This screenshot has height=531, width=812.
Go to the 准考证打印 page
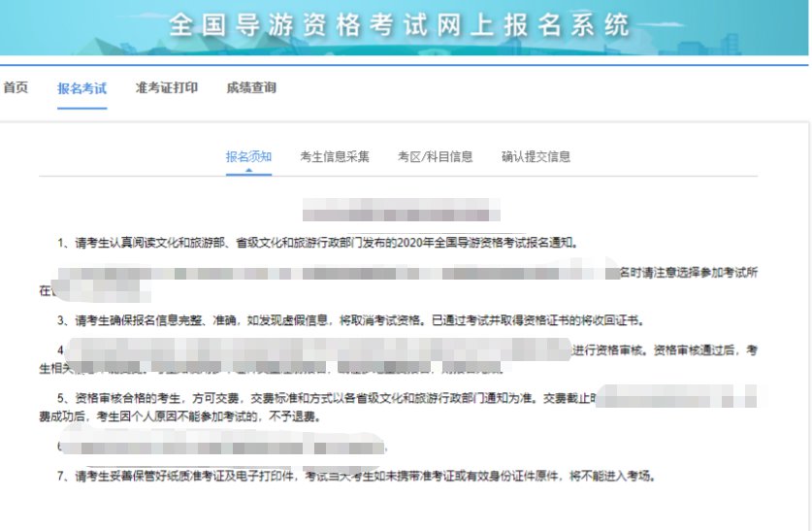click(x=167, y=88)
